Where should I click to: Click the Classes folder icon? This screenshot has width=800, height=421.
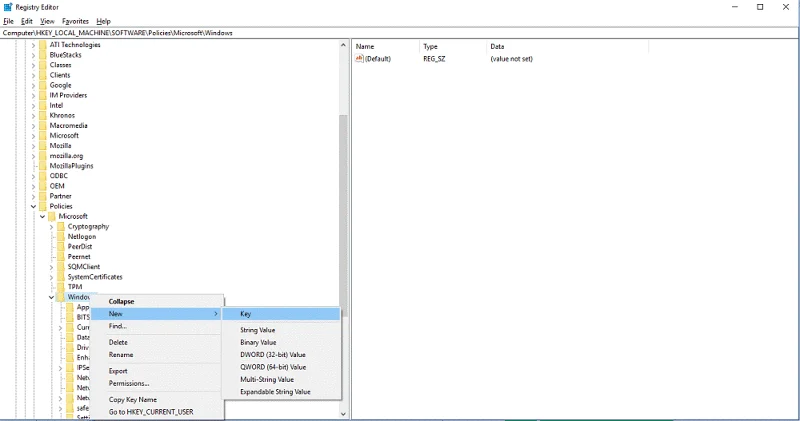pyautogui.click(x=43, y=65)
